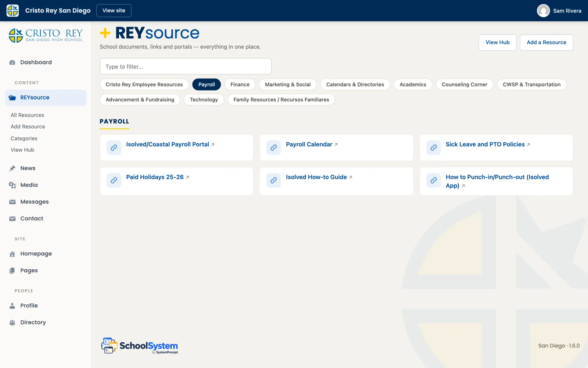Click the Contact envelope icon
Viewport: 588px width, 368px height.
pyautogui.click(x=12, y=219)
